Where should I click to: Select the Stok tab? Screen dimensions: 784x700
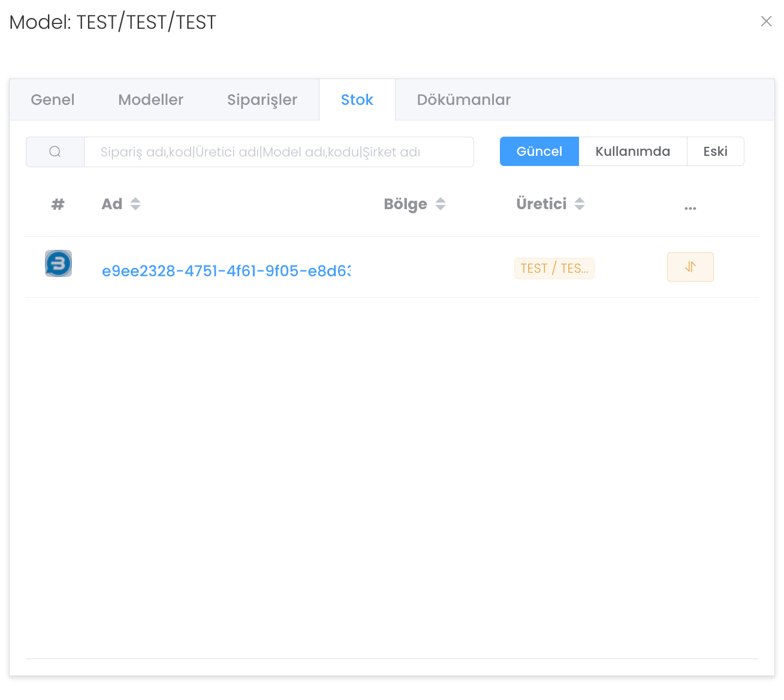pos(357,100)
